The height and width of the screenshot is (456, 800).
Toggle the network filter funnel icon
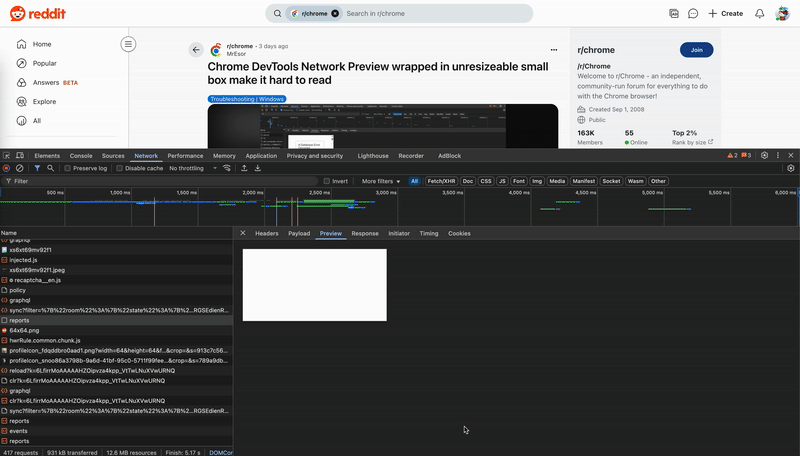coord(37,168)
